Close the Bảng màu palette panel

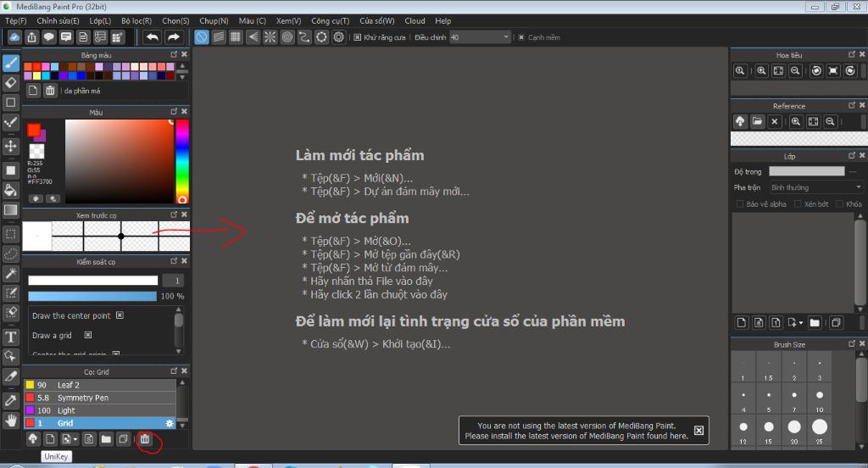click(x=184, y=54)
